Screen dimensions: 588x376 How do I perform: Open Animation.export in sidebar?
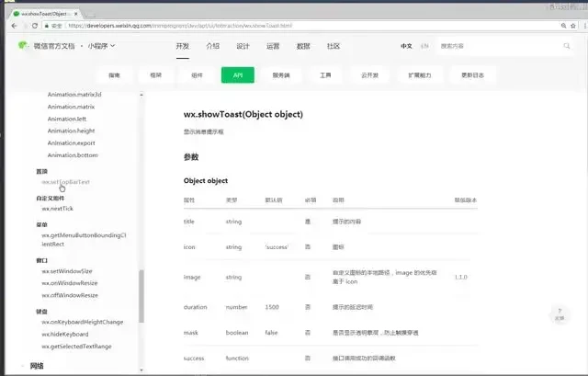pyautogui.click(x=71, y=143)
